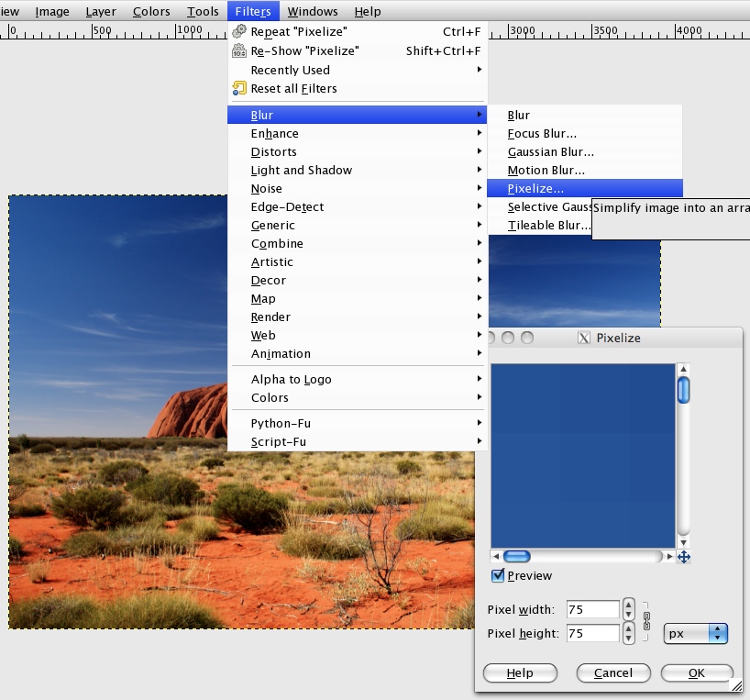The width and height of the screenshot is (750, 700).
Task: Open the Image menu
Action: [52, 11]
